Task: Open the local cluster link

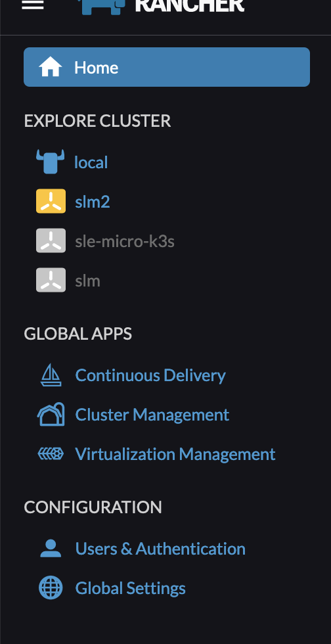Action: (x=91, y=162)
